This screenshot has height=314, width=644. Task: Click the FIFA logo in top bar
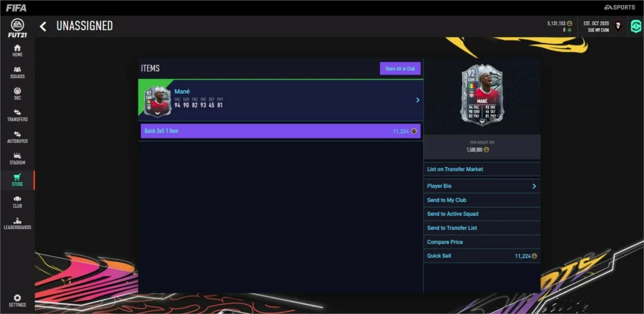coord(16,8)
